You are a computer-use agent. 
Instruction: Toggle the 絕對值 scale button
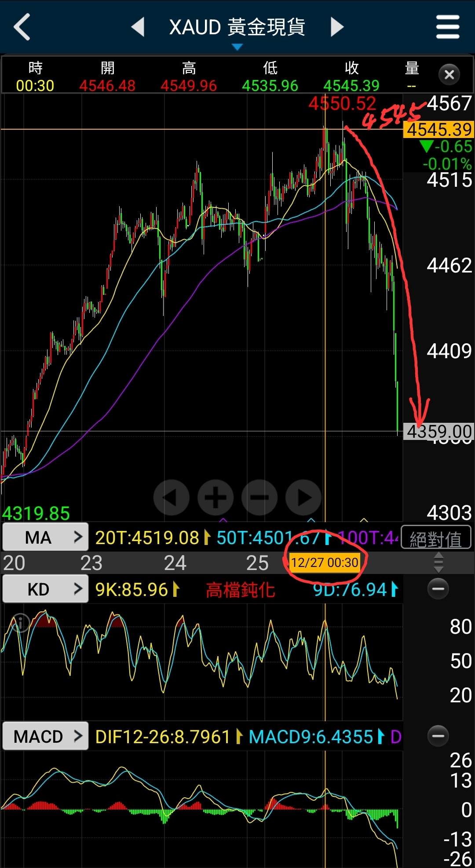click(x=436, y=538)
